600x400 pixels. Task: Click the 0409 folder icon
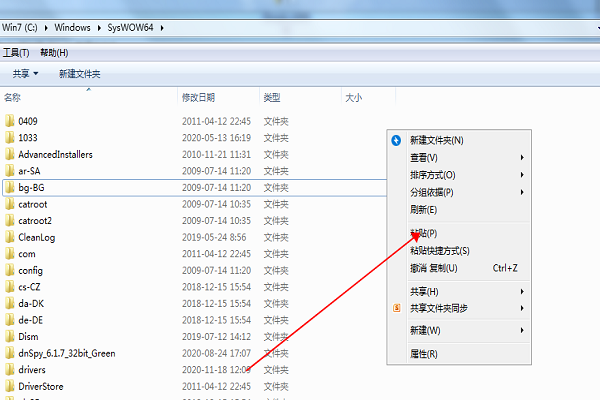click(9, 121)
